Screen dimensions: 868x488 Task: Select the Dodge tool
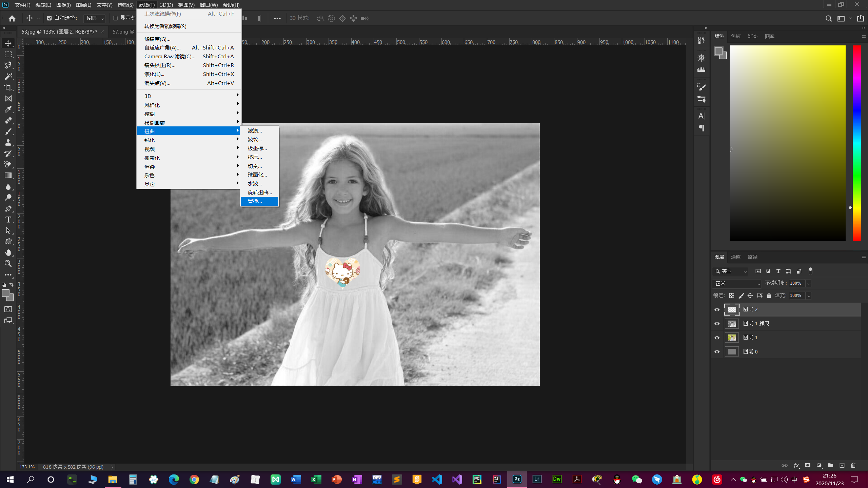8,198
